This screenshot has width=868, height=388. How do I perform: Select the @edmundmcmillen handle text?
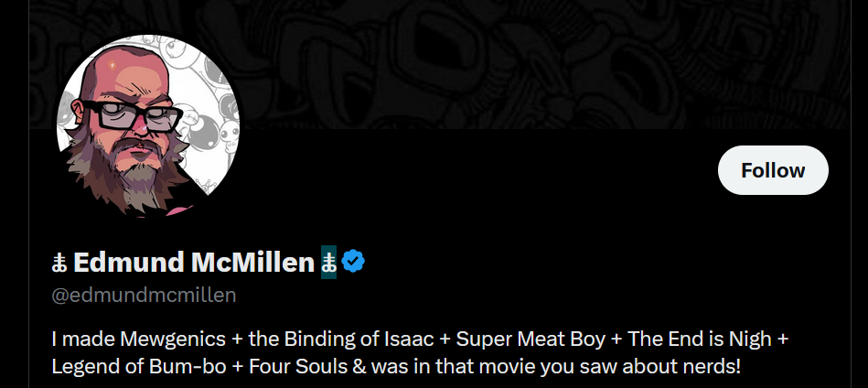(x=145, y=295)
